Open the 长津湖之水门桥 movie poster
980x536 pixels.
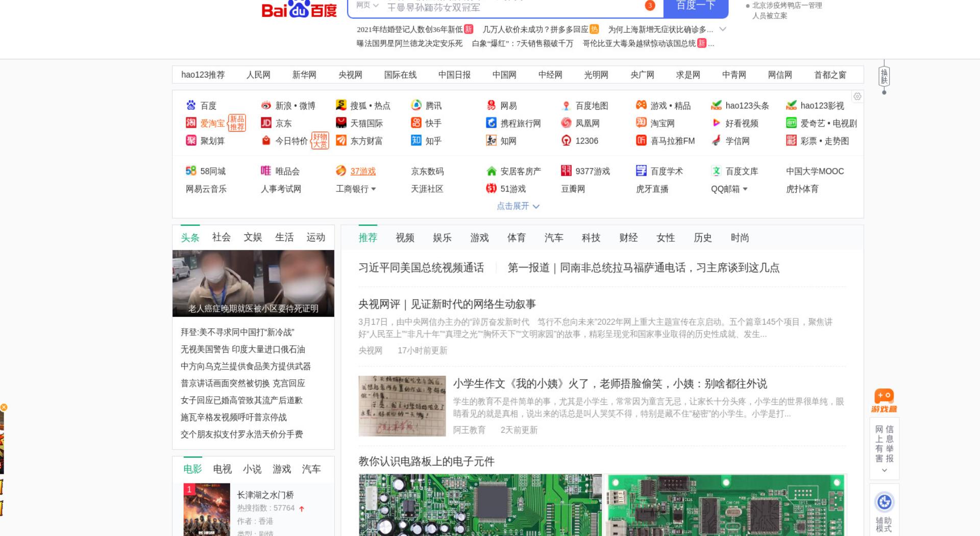point(207,509)
